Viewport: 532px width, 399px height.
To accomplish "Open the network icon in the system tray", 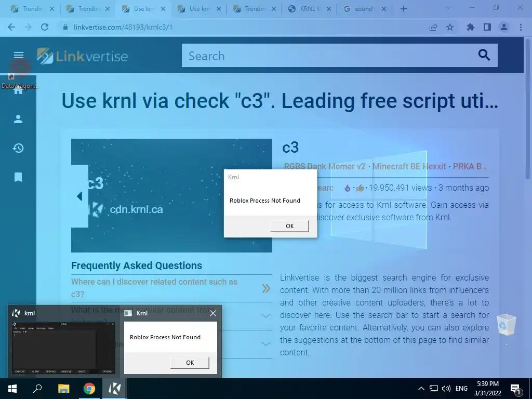I will [x=434, y=389].
